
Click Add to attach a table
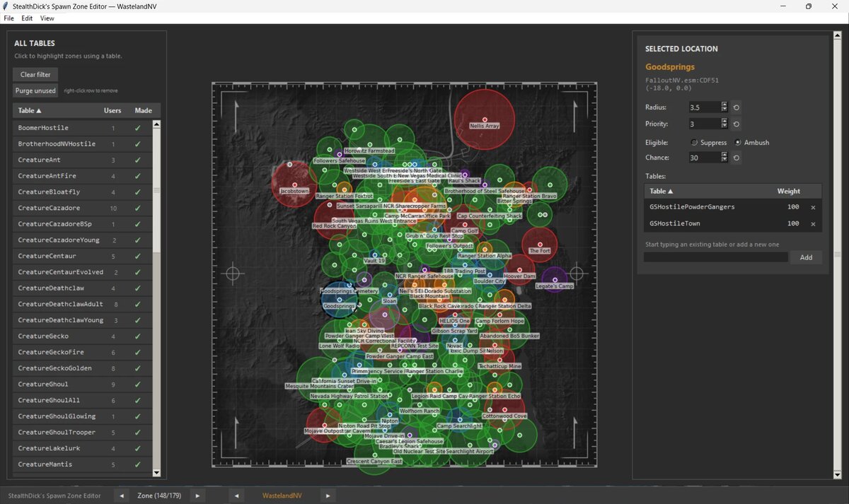coord(806,257)
